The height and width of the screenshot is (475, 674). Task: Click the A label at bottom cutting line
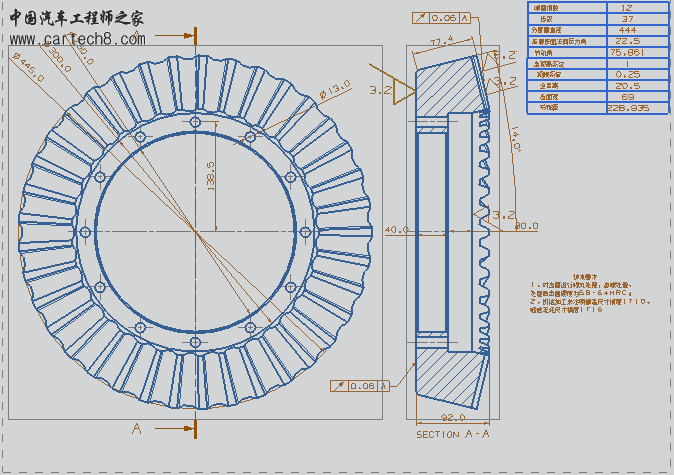(137, 429)
